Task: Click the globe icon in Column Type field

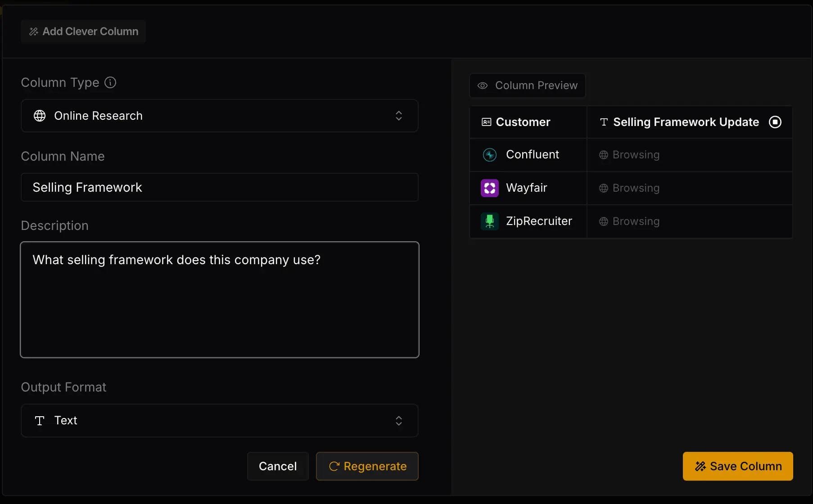Action: 40,116
